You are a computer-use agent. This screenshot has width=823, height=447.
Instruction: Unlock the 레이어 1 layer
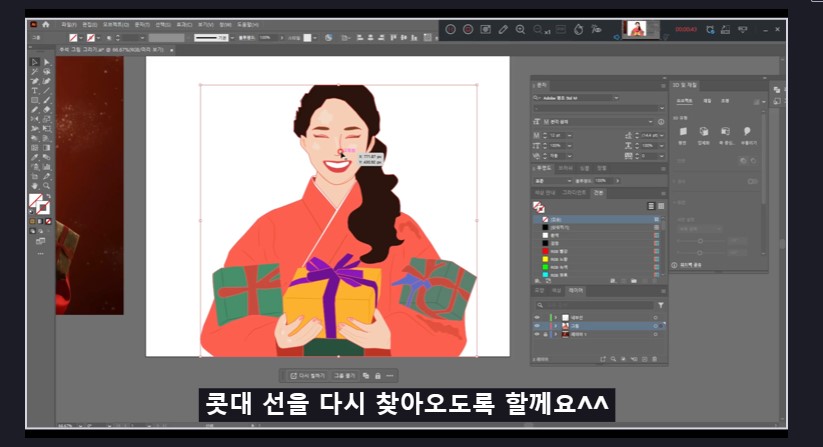[x=545, y=334]
